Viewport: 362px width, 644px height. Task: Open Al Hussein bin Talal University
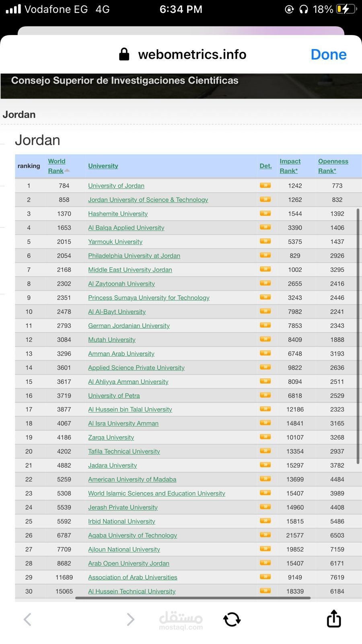pyautogui.click(x=130, y=409)
